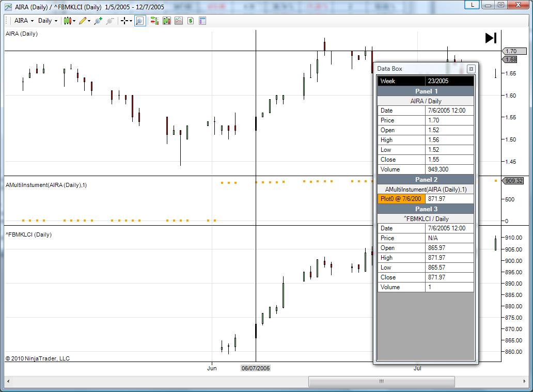
Task: Click the NinjaTrader chart window icon
Action: tap(8, 7)
